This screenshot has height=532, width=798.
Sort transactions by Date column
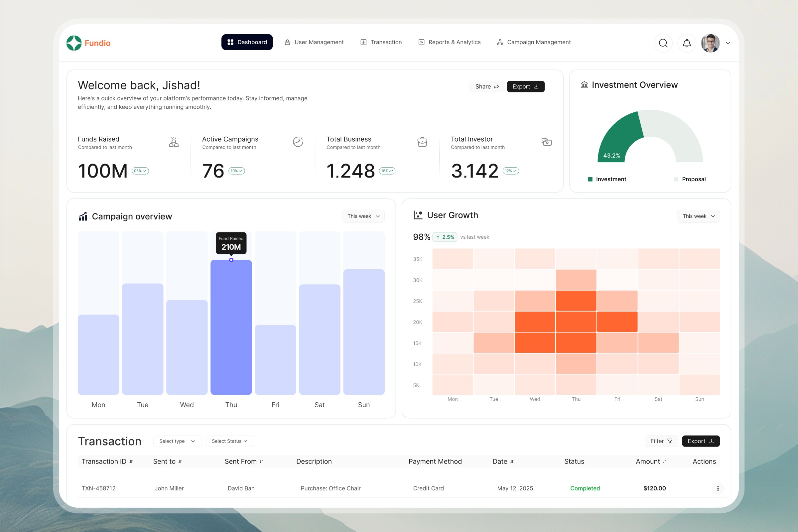(x=512, y=462)
